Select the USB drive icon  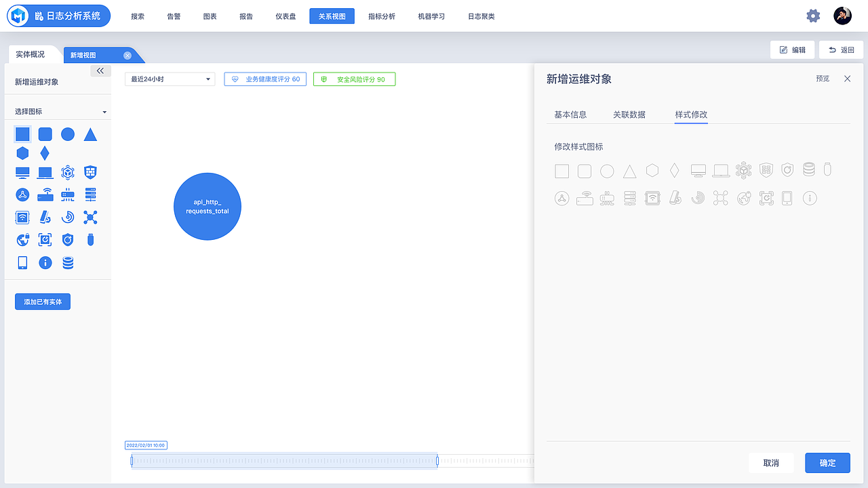tap(90, 239)
